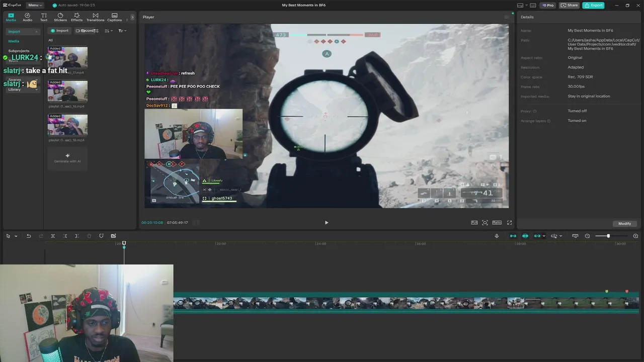Screen dimensions: 644x362
Task: Open the pointer tool dropdown arrow
Action: (x=16, y=236)
